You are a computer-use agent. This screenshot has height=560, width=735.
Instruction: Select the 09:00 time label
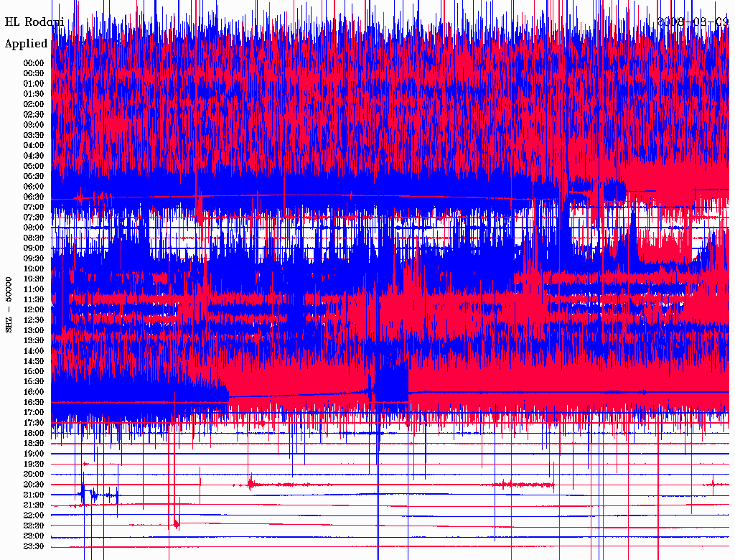click(34, 248)
